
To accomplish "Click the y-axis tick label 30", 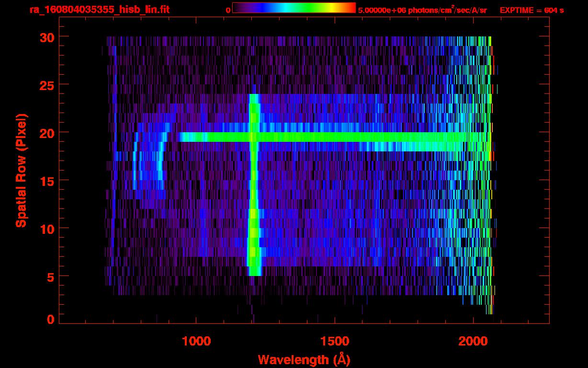I will (46, 37).
